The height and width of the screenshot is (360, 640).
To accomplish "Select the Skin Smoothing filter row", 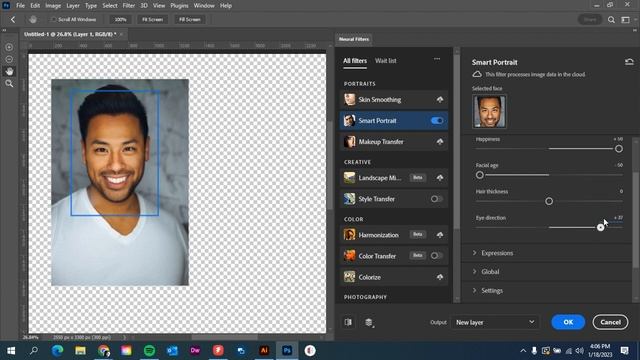I will tap(393, 100).
